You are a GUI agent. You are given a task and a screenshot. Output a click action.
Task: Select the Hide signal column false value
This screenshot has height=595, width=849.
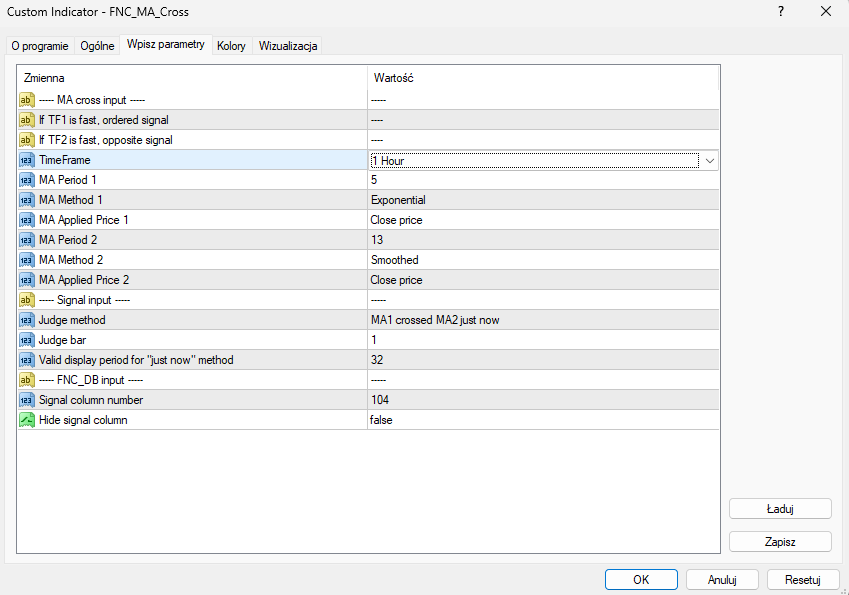381,420
